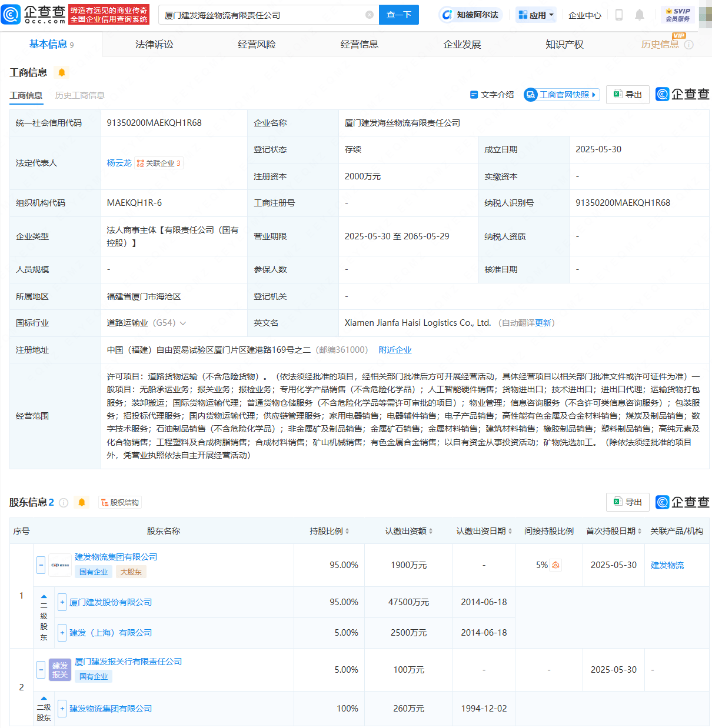The height and width of the screenshot is (728, 712).
Task: Open the mobile phone app icon
Action: click(619, 15)
